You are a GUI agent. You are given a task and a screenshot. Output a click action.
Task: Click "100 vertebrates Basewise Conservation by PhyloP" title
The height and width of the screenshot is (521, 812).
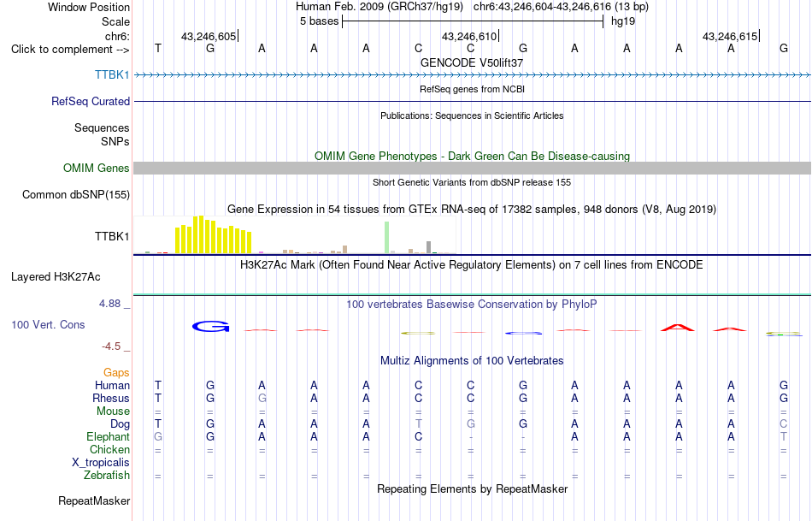click(472, 305)
